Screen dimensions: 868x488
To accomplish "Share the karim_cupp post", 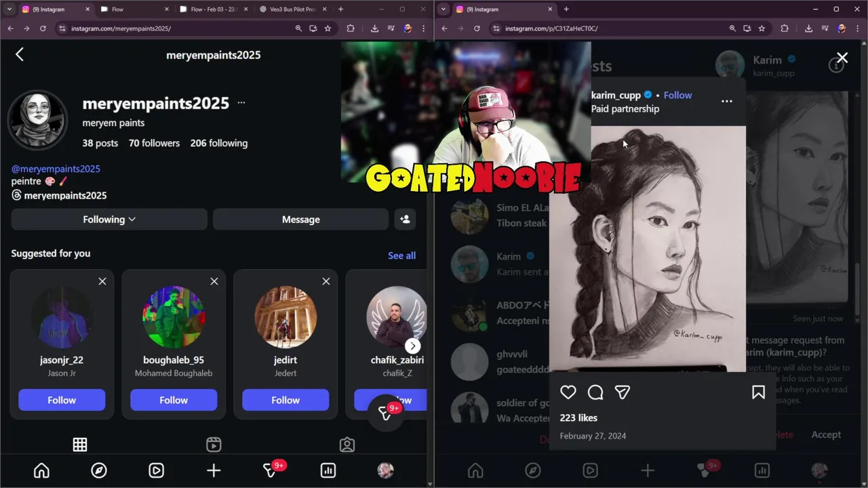I will [x=623, y=392].
